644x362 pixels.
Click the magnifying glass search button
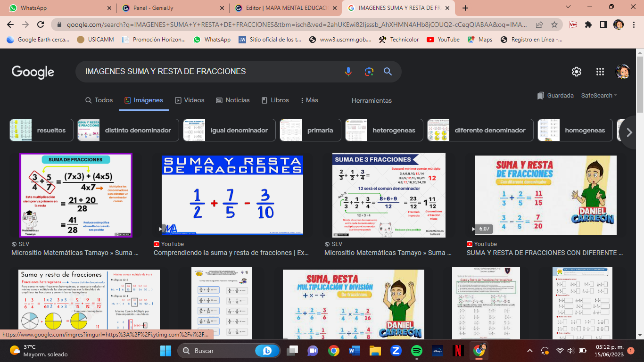(x=388, y=72)
